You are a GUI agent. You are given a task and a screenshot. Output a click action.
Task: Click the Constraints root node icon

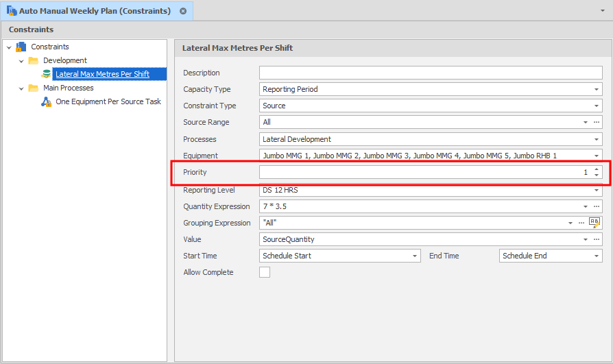tap(21, 47)
